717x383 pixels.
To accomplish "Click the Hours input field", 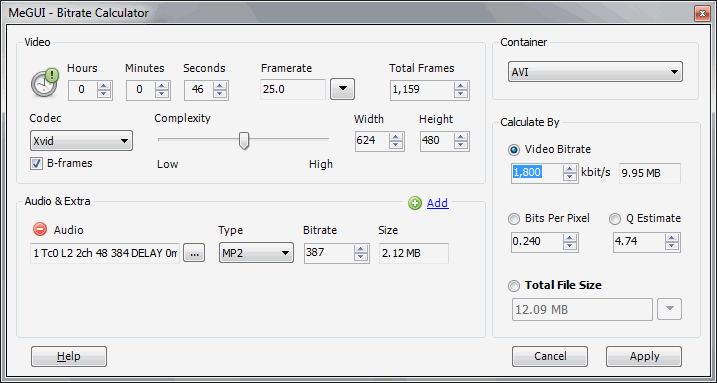I will 83,90.
